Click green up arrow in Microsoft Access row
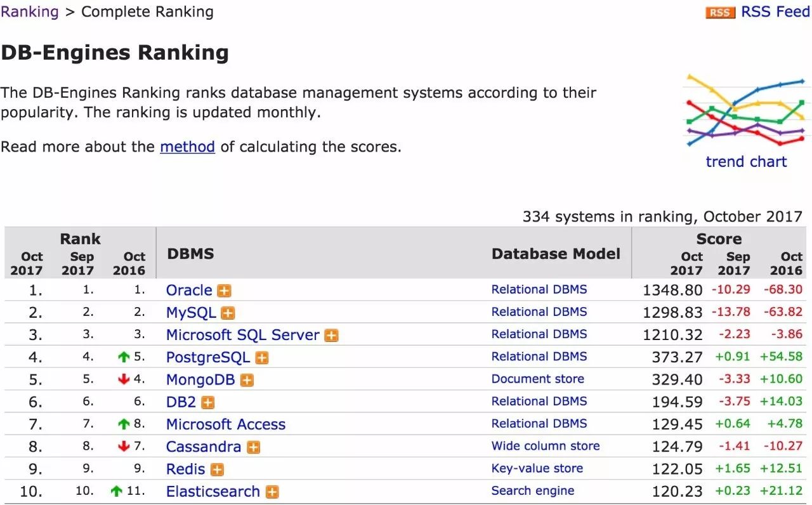The image size is (812, 505). [x=124, y=424]
